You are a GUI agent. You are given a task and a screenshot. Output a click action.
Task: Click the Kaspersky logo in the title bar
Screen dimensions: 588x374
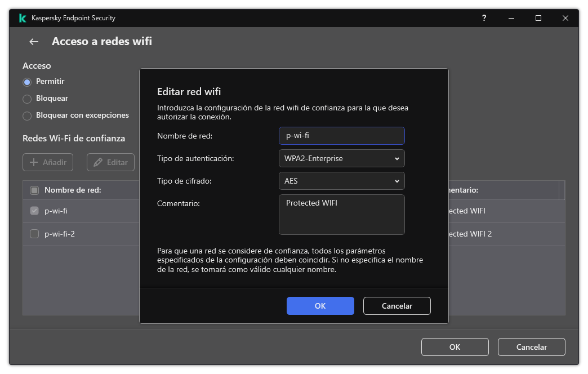23,17
